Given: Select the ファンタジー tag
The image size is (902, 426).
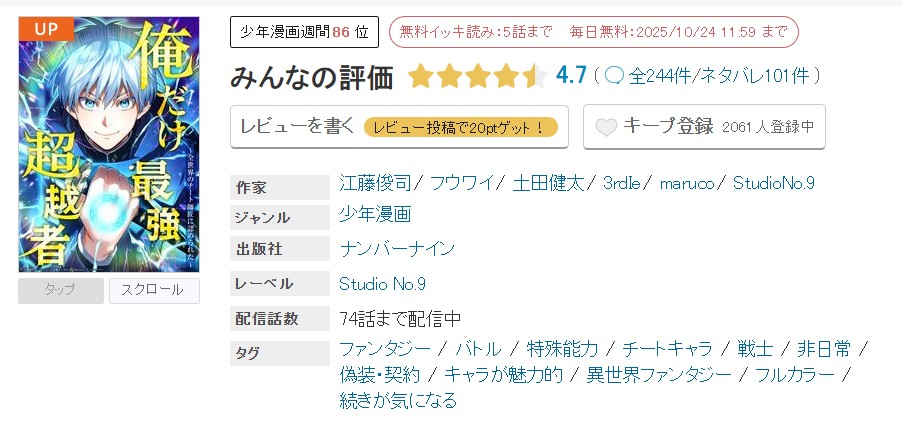Looking at the screenshot, I should pos(386,349).
